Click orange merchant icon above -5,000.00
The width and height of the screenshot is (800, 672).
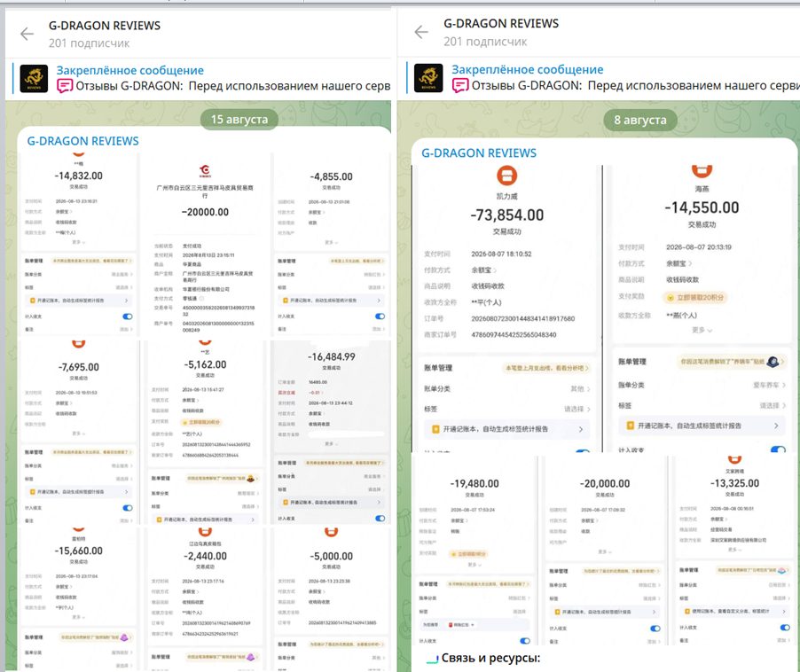331,532
